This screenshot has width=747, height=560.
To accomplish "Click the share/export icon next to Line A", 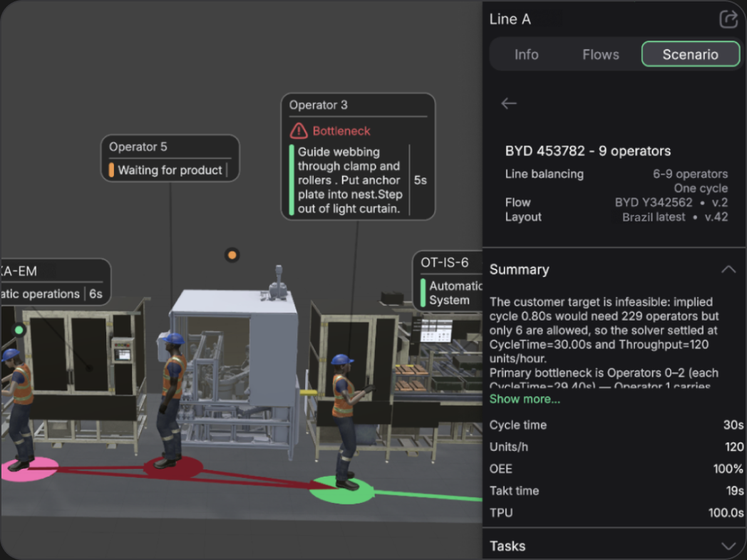I will pyautogui.click(x=728, y=19).
